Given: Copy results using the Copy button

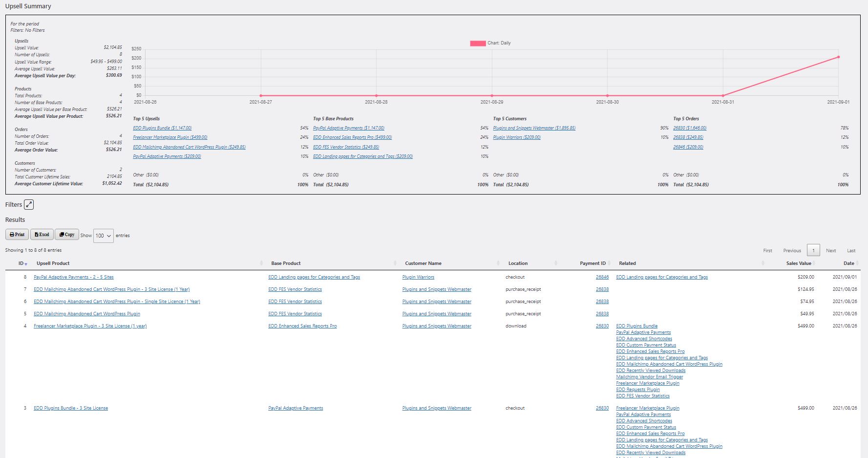Looking at the screenshot, I should coord(67,235).
